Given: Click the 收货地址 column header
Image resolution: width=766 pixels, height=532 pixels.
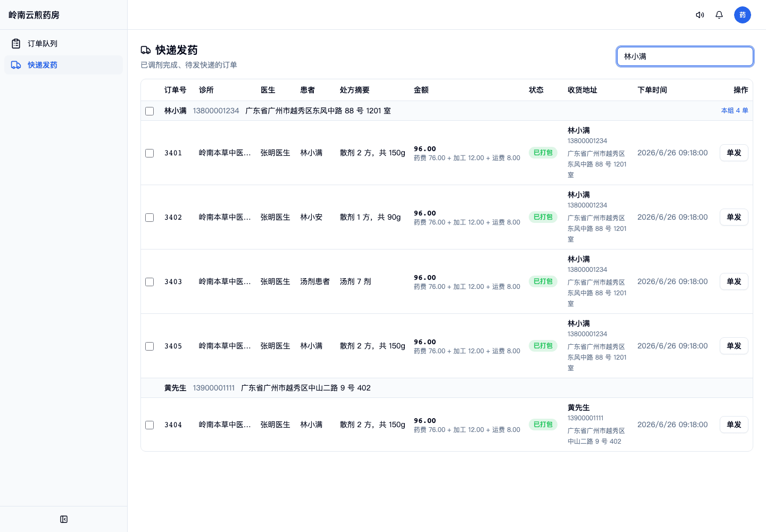Looking at the screenshot, I should coord(582,90).
